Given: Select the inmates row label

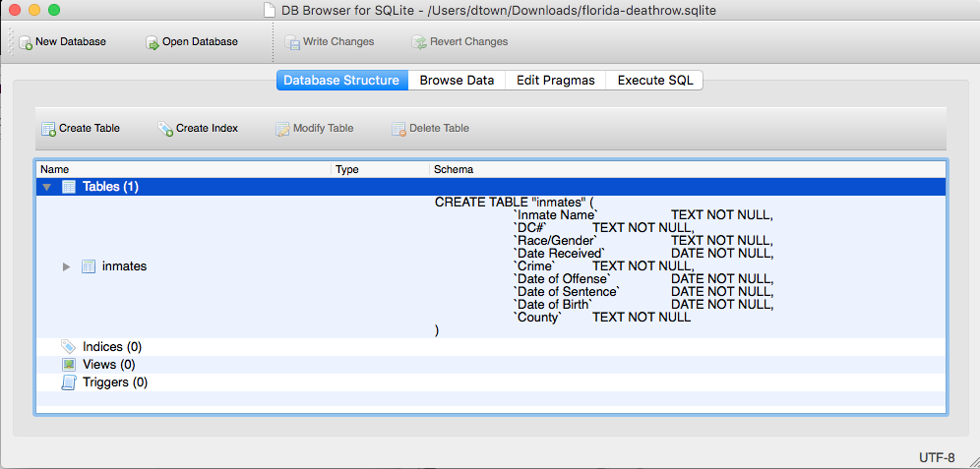Looking at the screenshot, I should click(124, 266).
